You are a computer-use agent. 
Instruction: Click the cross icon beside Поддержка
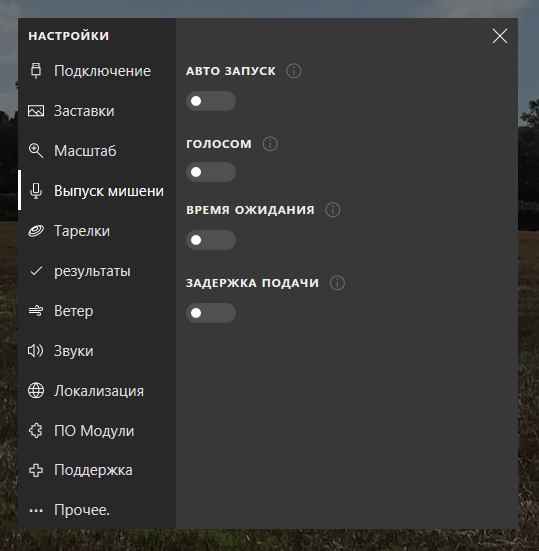coord(36,470)
